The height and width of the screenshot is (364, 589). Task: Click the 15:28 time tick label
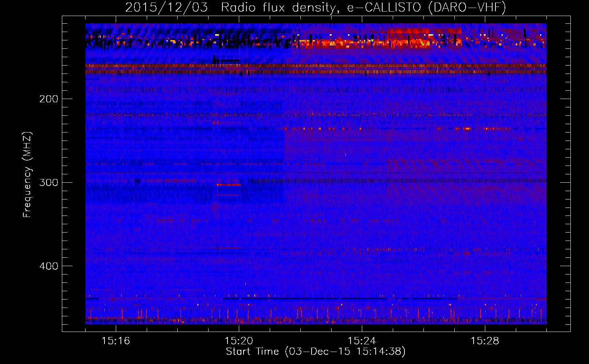coord(485,341)
